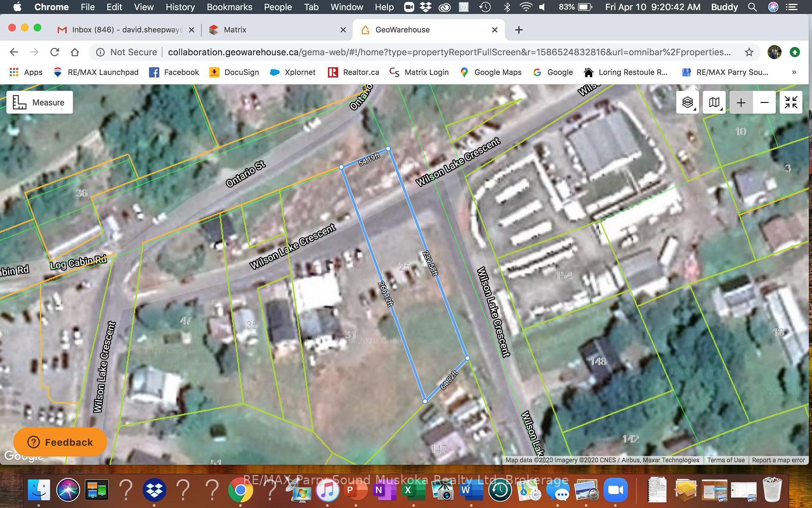Click the address bar URL field
This screenshot has width=812, height=508.
pyautogui.click(x=449, y=52)
